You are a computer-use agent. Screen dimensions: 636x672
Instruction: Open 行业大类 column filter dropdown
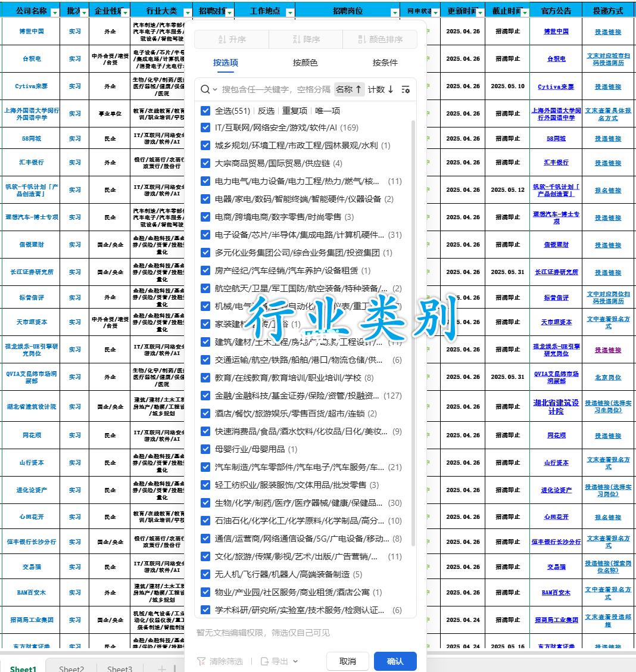click(188, 13)
